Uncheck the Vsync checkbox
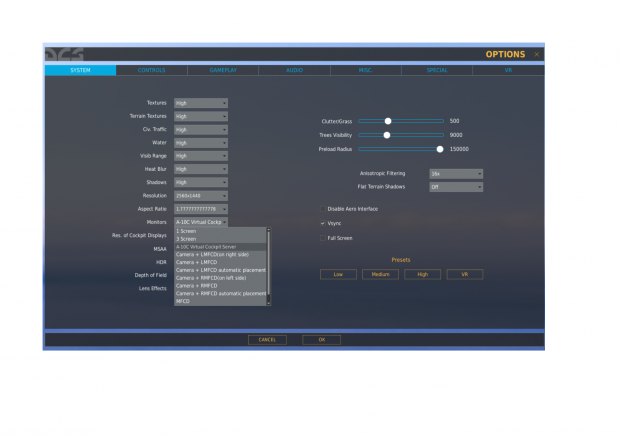Screen dimensions: 620x438 point(322,223)
